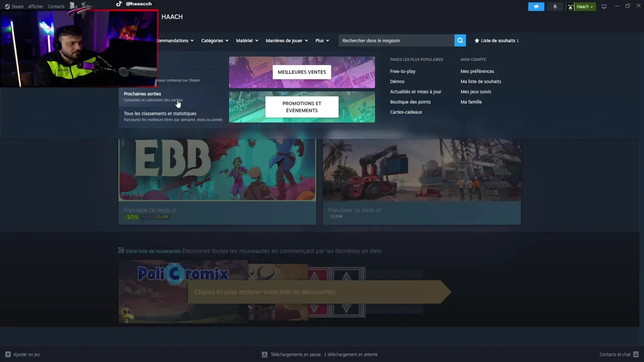Open Téléchargements en pause status
The width and height of the screenshot is (644, 362).
pos(324,354)
